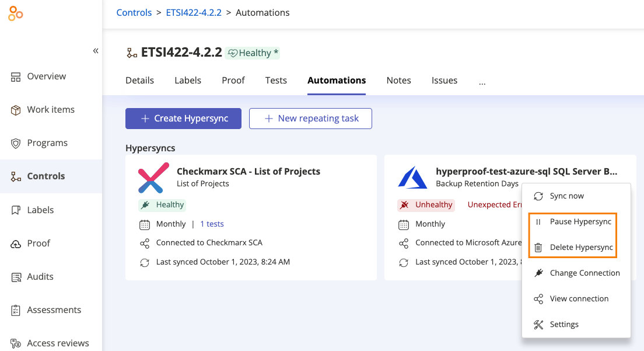
Task: Open the Proof sidebar section
Action: pos(38,244)
